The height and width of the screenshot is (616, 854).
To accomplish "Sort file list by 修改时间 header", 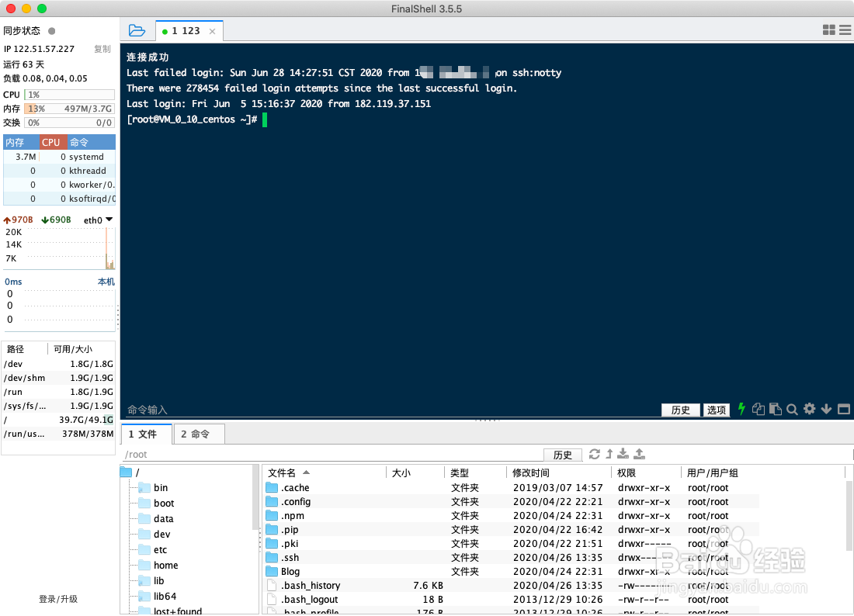I will click(x=559, y=472).
